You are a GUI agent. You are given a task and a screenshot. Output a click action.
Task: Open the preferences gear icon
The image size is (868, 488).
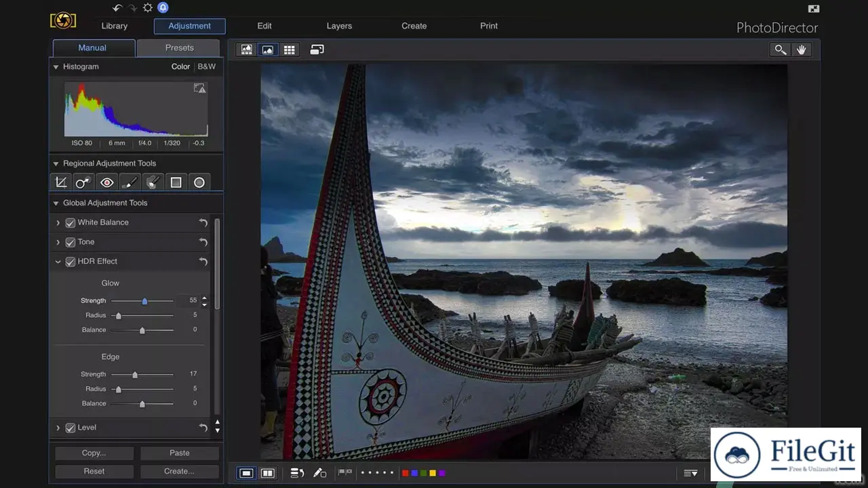coord(148,8)
